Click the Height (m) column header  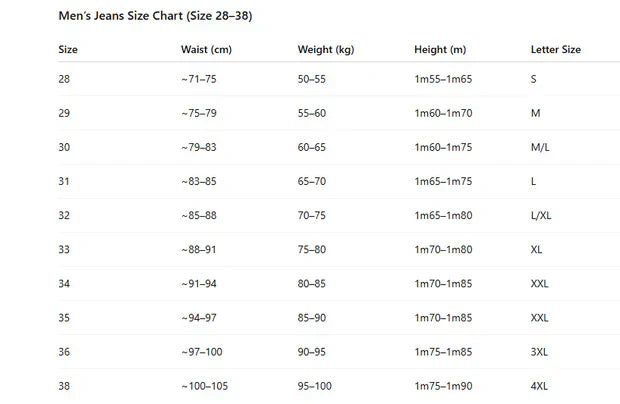pyautogui.click(x=440, y=49)
